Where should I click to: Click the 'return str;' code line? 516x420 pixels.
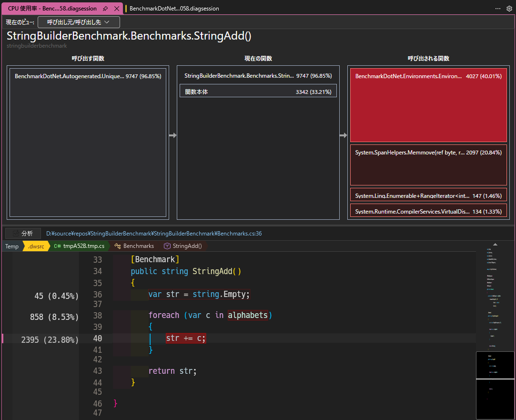[172, 371]
